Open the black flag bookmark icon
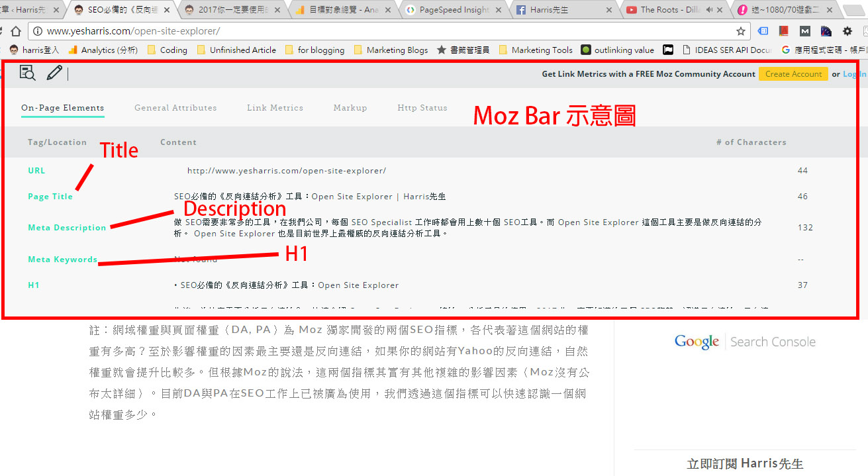This screenshot has width=868, height=476. pos(669,50)
